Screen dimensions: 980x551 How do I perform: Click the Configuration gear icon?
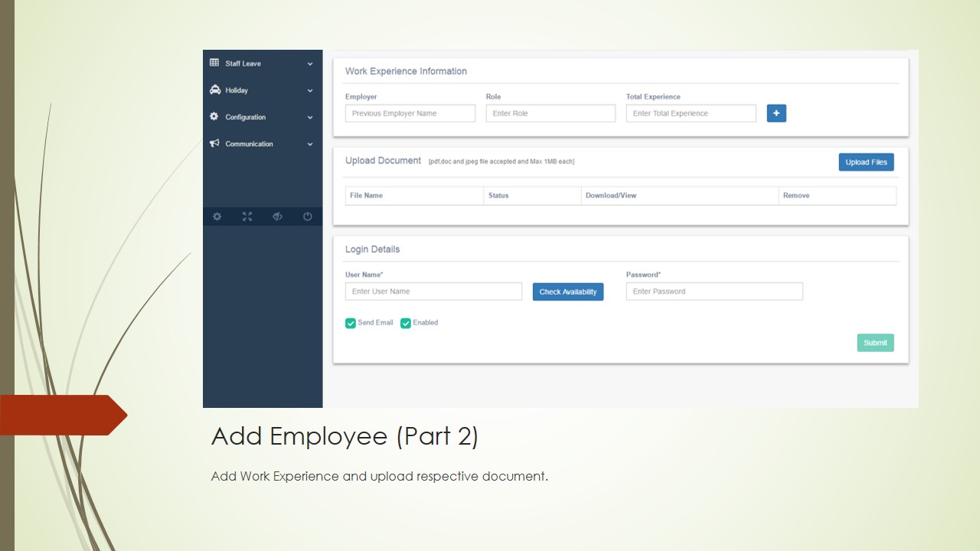click(x=214, y=117)
